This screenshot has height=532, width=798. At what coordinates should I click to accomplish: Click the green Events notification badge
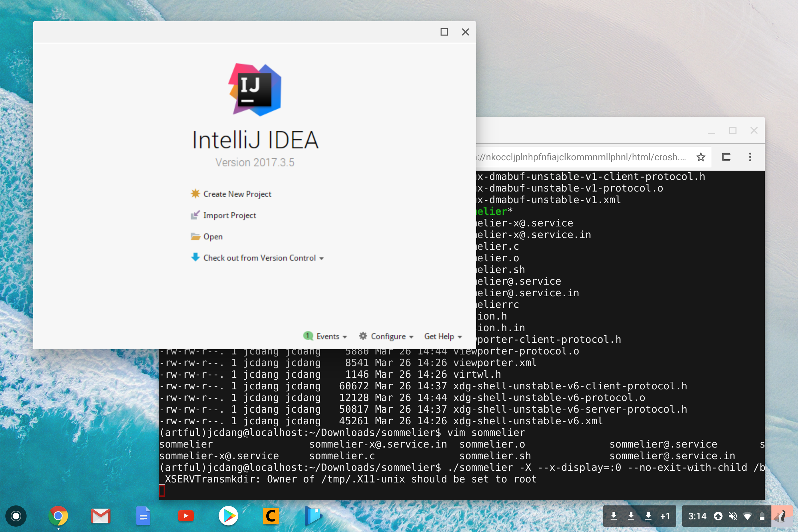(308, 336)
